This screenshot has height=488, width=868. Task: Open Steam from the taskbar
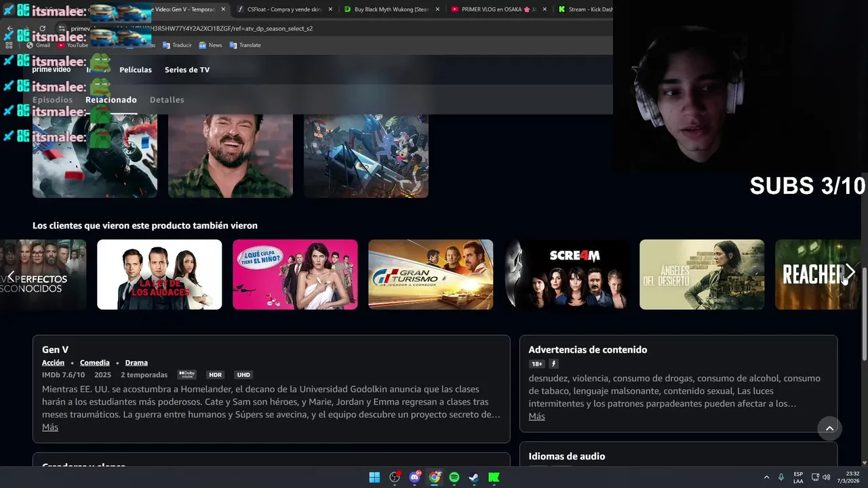point(474,477)
